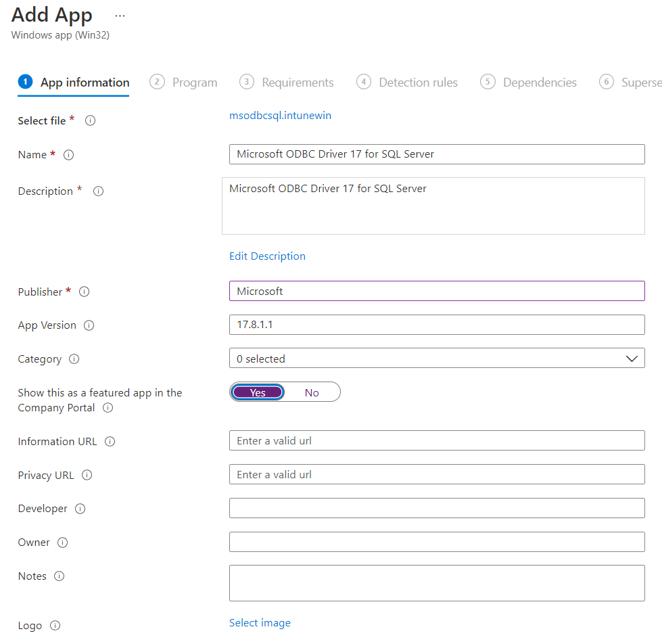Click the App Version info icon
Image resolution: width=662 pixels, height=644 pixels.
(x=89, y=325)
